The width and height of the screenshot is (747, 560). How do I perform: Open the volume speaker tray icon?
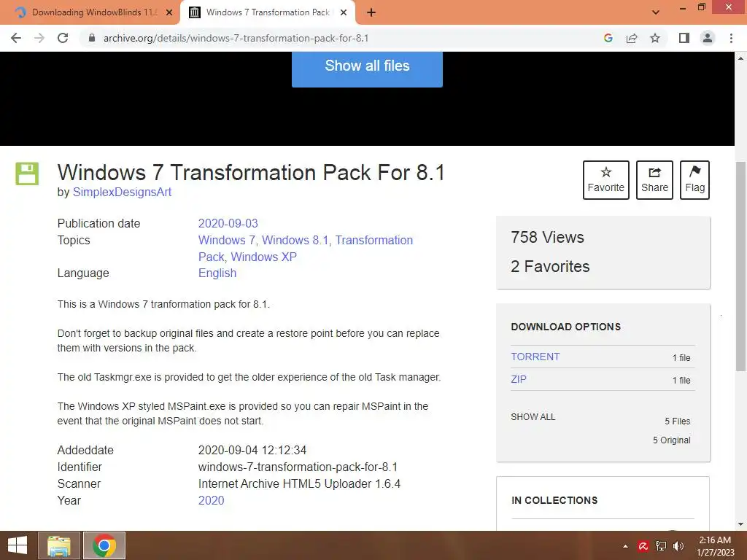click(x=678, y=546)
